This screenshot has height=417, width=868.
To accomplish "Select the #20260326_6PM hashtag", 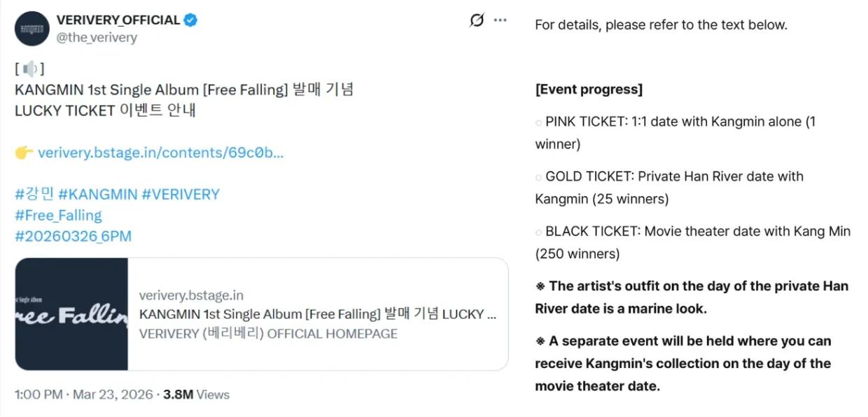I will (x=73, y=236).
